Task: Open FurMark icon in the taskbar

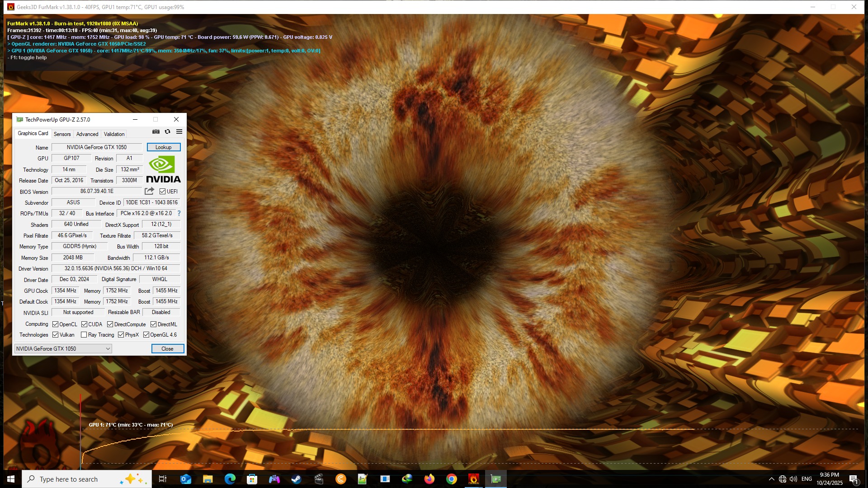Action: [x=473, y=479]
